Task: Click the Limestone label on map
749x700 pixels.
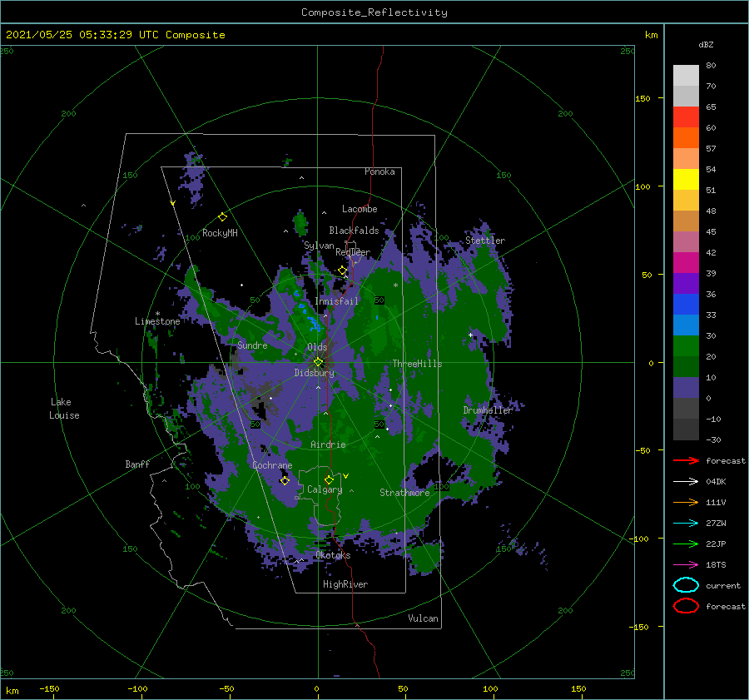Action: (157, 321)
